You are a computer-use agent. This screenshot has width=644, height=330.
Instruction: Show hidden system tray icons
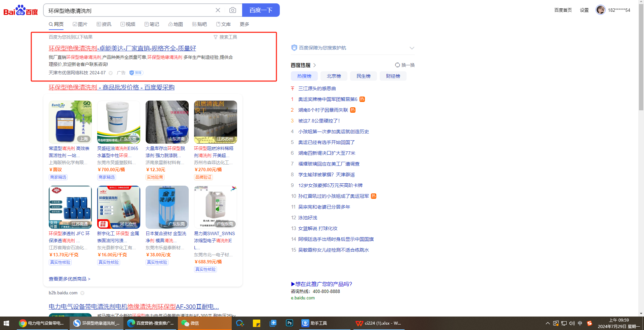[548, 323]
